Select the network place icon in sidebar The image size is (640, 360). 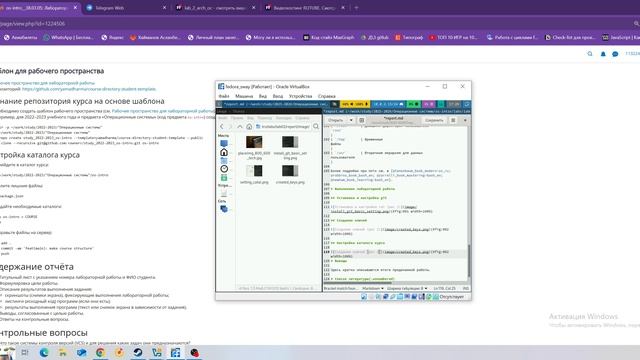[224, 209]
